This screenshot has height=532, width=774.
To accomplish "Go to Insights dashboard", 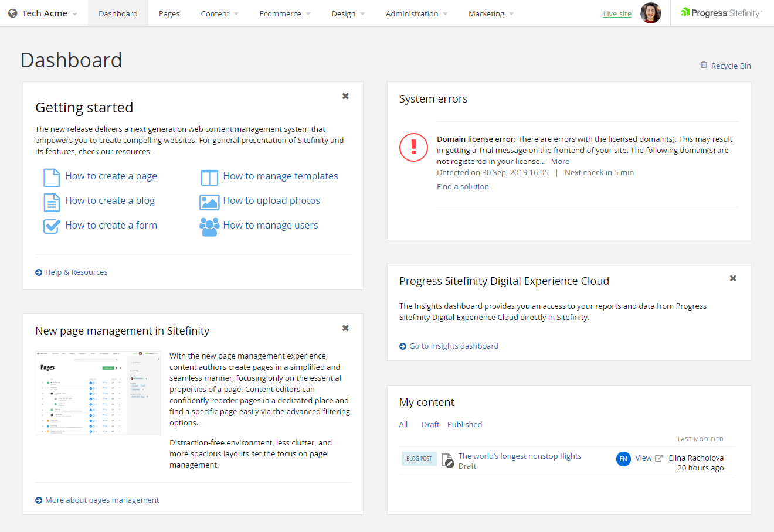I will click(453, 346).
